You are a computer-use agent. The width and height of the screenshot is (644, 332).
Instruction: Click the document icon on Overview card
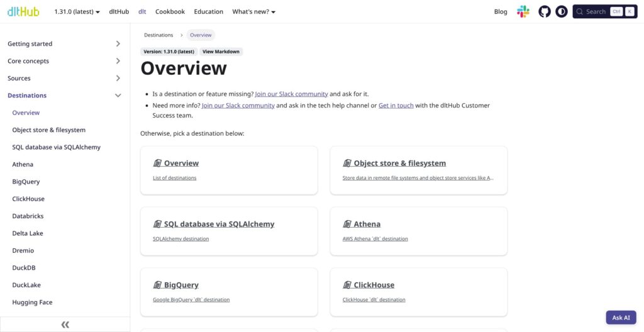tap(157, 163)
